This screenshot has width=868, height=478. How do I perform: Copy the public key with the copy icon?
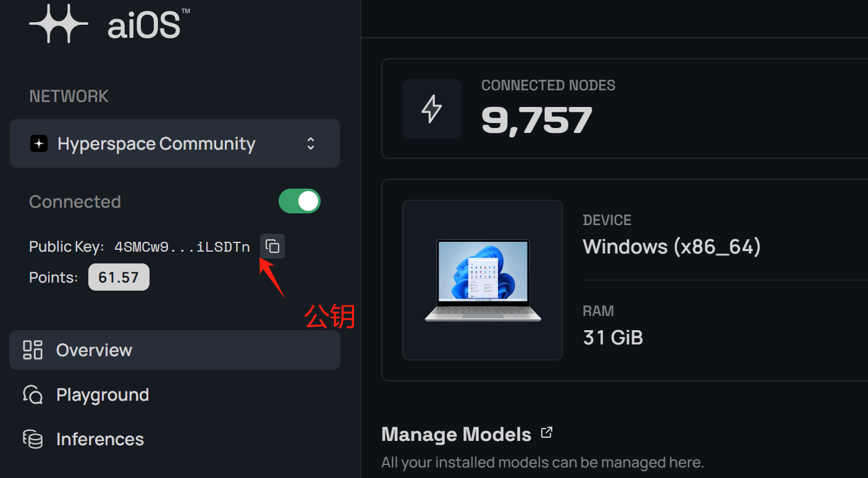[x=272, y=247]
